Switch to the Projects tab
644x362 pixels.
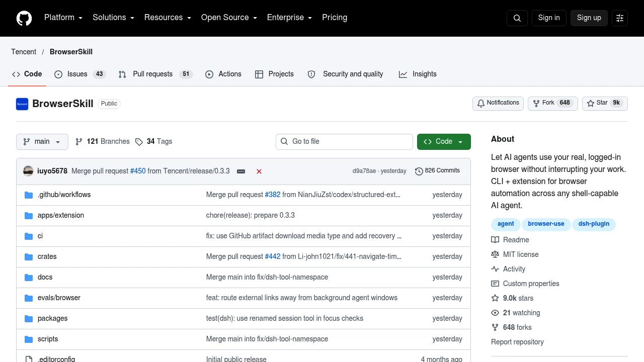pos(274,74)
